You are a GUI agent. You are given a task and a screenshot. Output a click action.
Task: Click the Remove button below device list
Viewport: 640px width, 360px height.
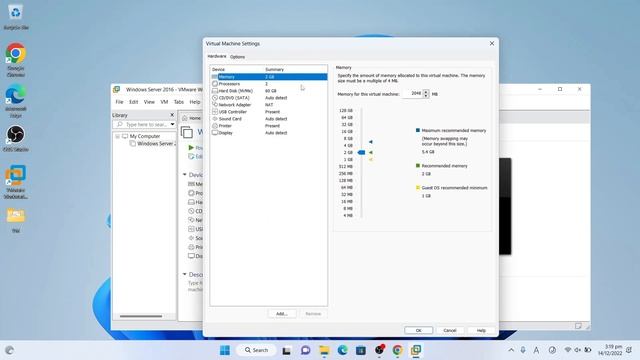tap(313, 313)
